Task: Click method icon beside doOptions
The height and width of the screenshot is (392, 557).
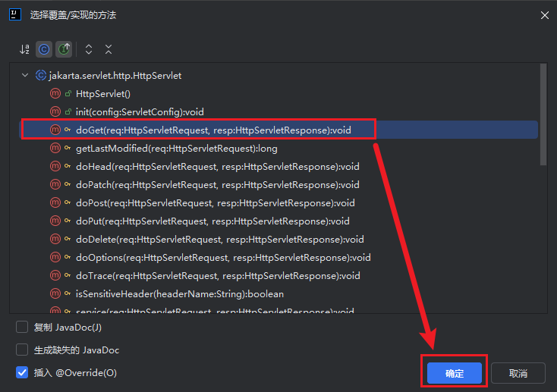Action: pos(55,258)
